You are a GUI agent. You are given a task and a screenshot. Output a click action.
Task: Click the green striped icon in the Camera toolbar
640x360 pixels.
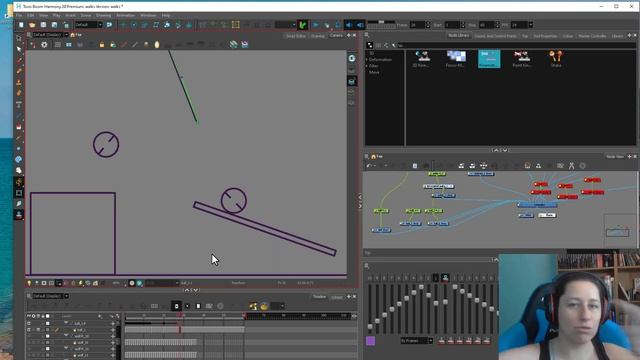coord(233,44)
